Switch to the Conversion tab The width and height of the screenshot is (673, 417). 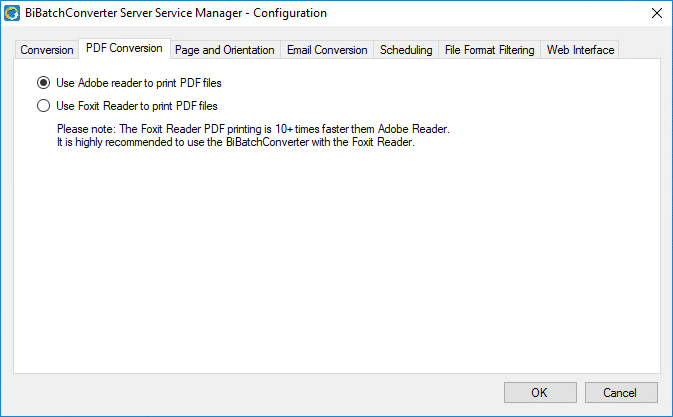pos(47,50)
